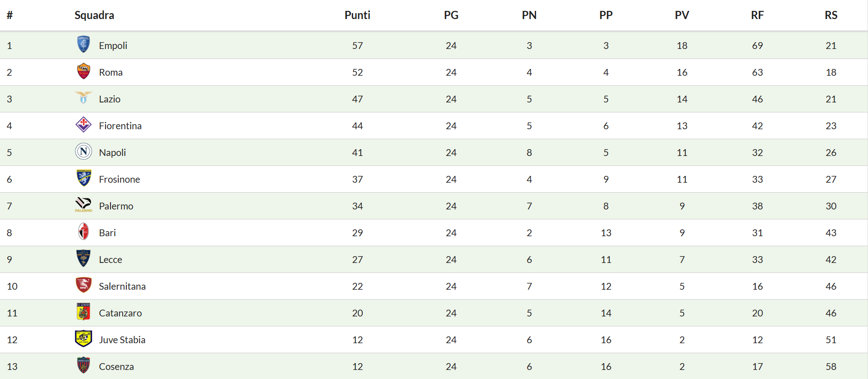Click the Lecce shield crest
The width and height of the screenshot is (868, 379).
tap(83, 258)
